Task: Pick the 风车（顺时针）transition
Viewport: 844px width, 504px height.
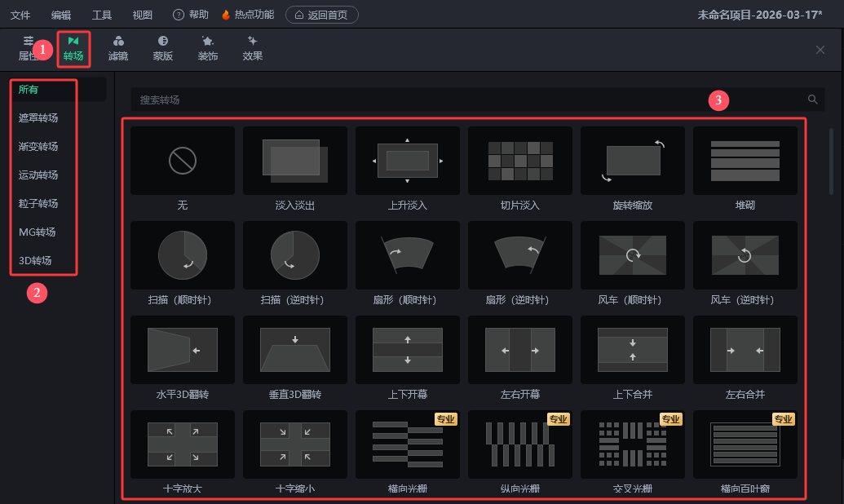Action: point(633,254)
